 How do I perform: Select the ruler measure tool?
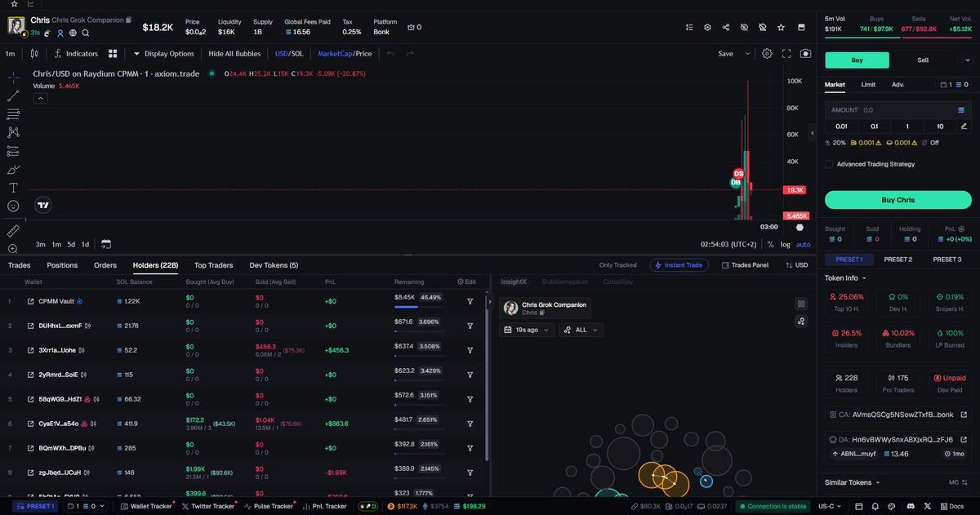click(13, 231)
